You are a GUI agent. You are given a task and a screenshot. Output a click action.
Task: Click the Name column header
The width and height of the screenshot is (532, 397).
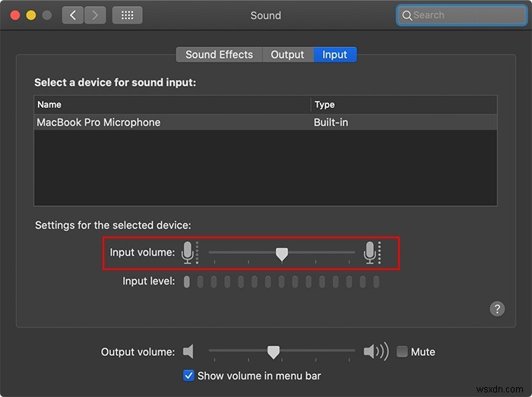[x=173, y=104]
